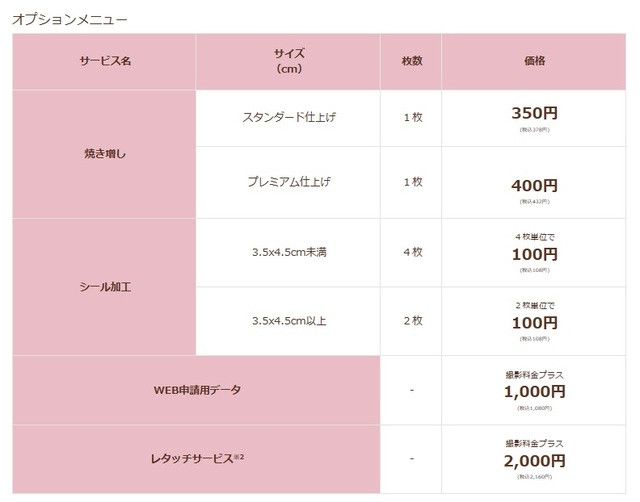
Task: Click the 2枚 quantity cell
Action: (x=412, y=321)
